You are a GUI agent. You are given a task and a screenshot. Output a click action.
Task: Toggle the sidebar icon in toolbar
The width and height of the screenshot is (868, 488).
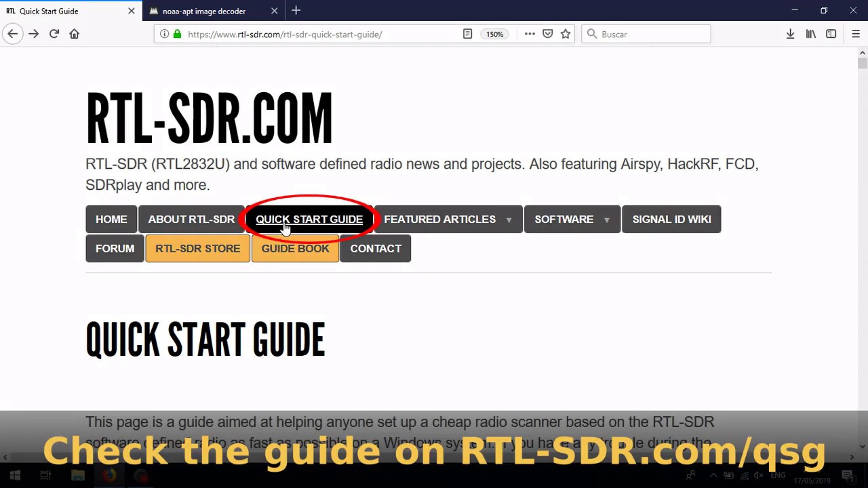tap(831, 34)
